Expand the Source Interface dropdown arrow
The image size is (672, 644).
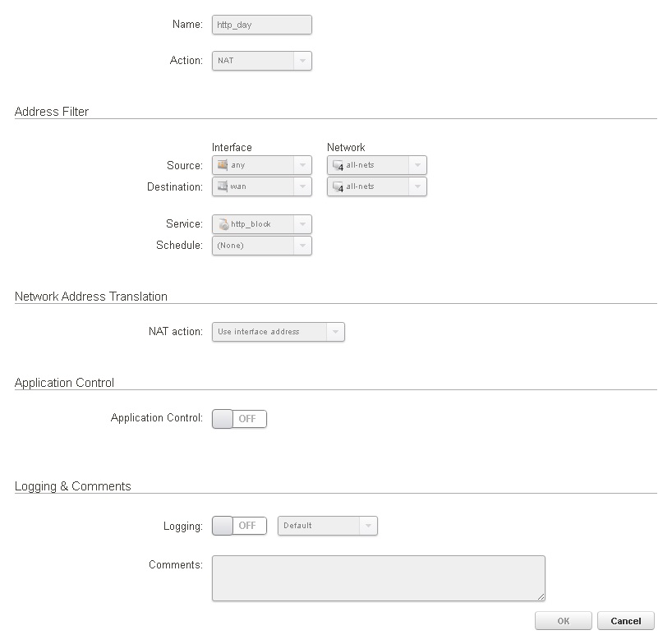[x=302, y=165]
